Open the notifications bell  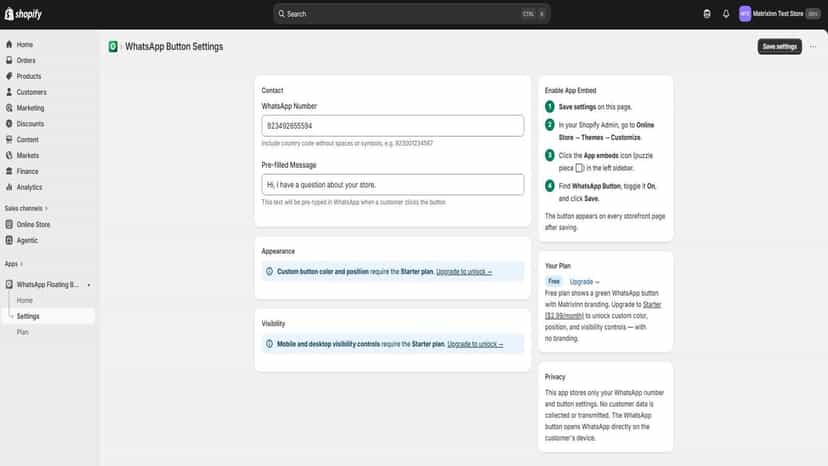(726, 14)
